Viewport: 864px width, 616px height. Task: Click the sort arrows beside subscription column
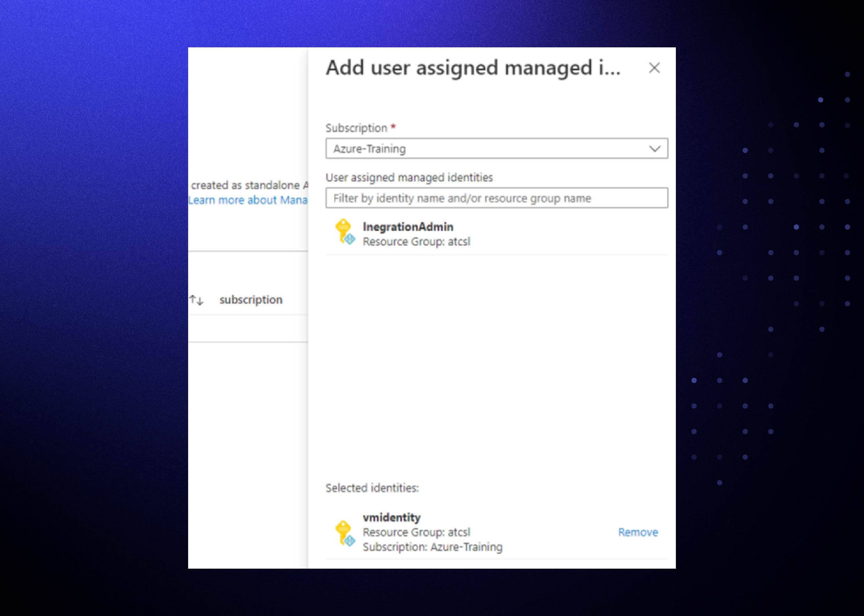[197, 299]
